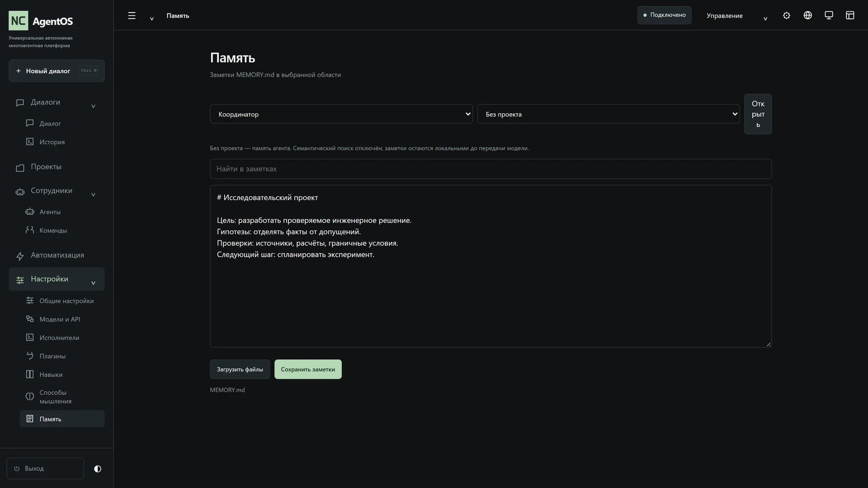Click the История terminal icon
The image size is (868, 488).
pyautogui.click(x=30, y=141)
